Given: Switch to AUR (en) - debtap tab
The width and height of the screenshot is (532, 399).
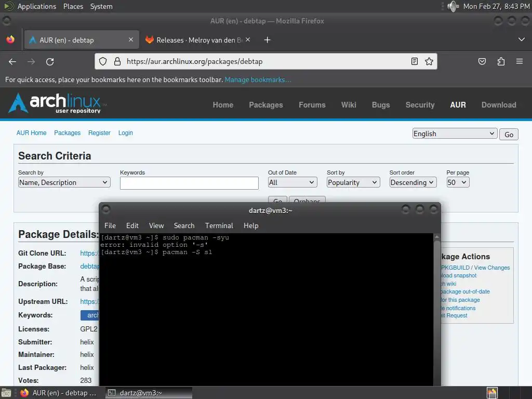Looking at the screenshot, I should 82,40.
